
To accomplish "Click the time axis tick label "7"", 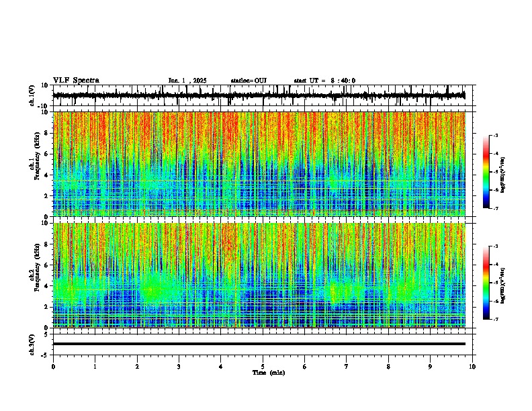I will pyautogui.click(x=347, y=367).
